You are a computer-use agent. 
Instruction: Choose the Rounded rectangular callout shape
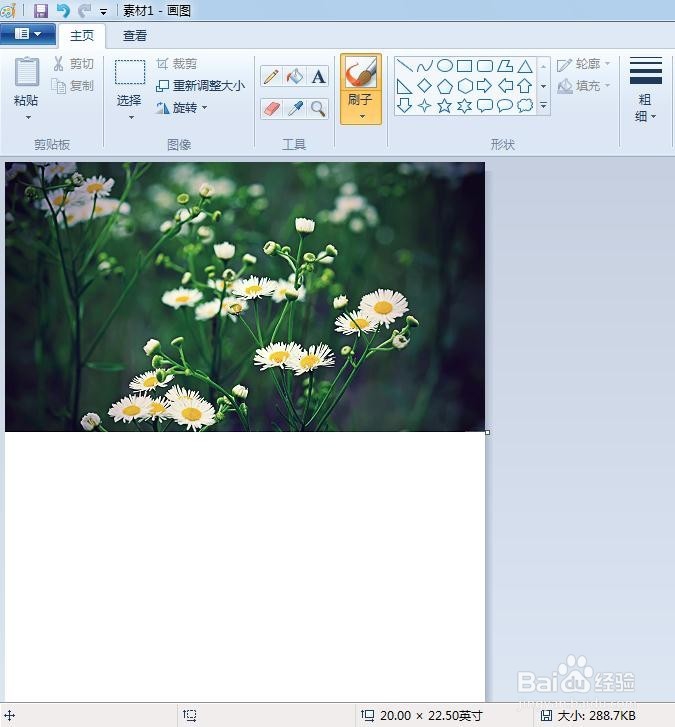(485, 106)
